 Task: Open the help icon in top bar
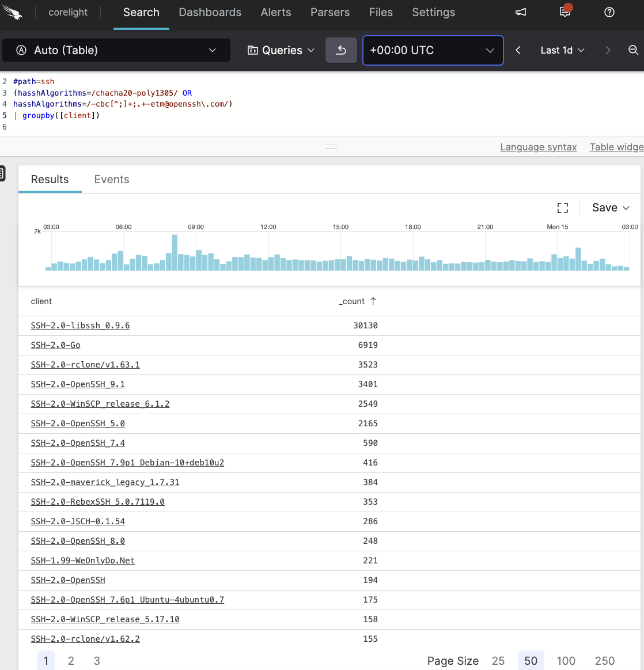(609, 12)
